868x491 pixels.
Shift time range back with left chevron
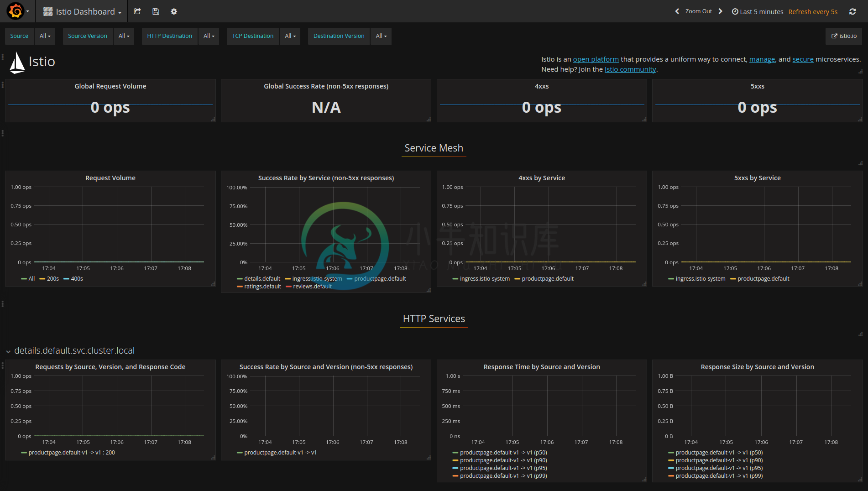pos(677,11)
